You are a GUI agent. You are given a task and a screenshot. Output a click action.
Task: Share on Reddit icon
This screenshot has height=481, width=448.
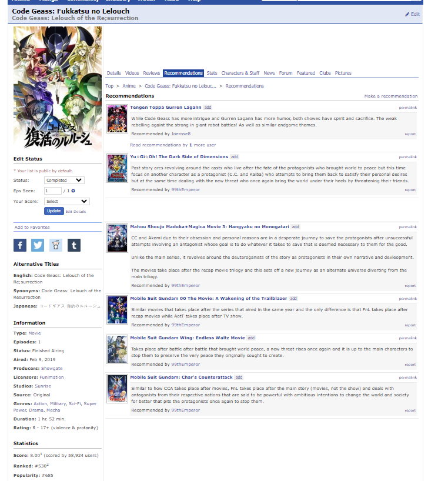56,245
